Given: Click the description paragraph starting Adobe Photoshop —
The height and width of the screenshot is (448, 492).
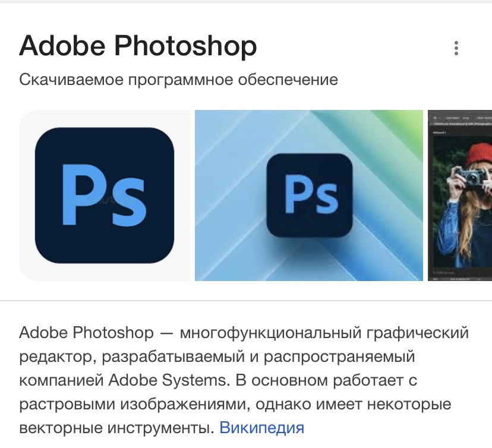Looking at the screenshot, I should (244, 380).
